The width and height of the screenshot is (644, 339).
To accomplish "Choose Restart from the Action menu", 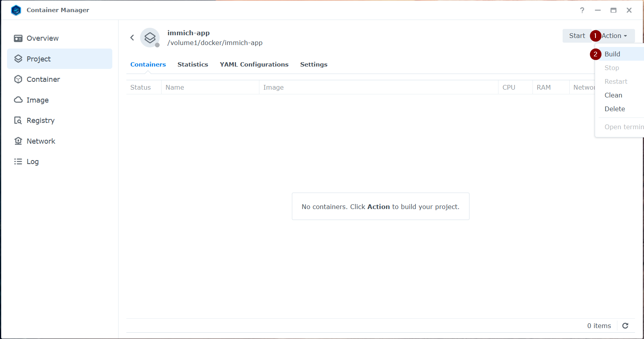I will (x=619, y=81).
